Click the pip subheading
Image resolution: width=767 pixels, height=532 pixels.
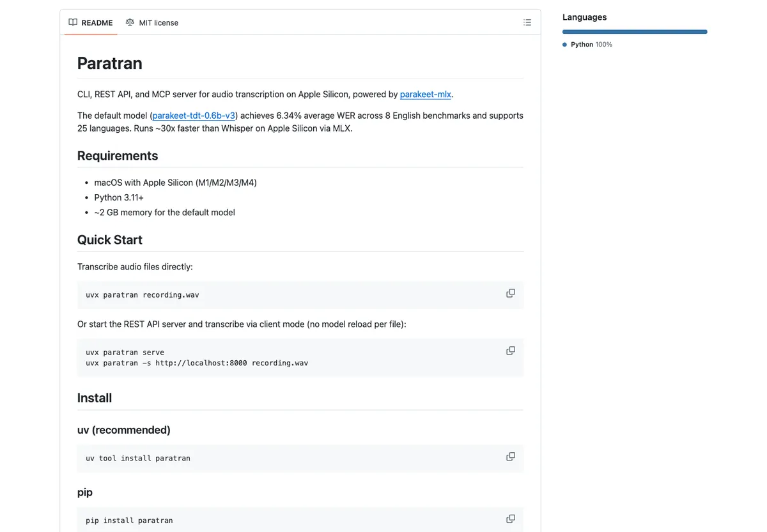point(85,492)
